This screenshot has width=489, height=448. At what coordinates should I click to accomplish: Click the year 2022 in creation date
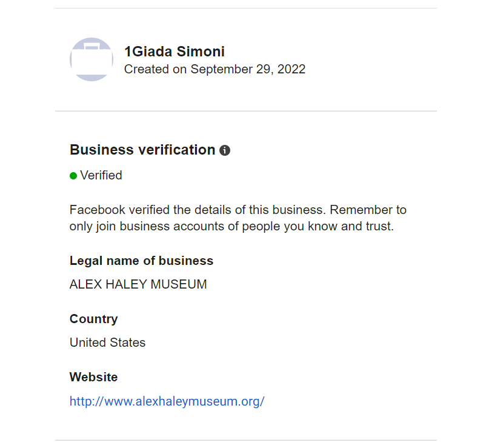click(291, 69)
